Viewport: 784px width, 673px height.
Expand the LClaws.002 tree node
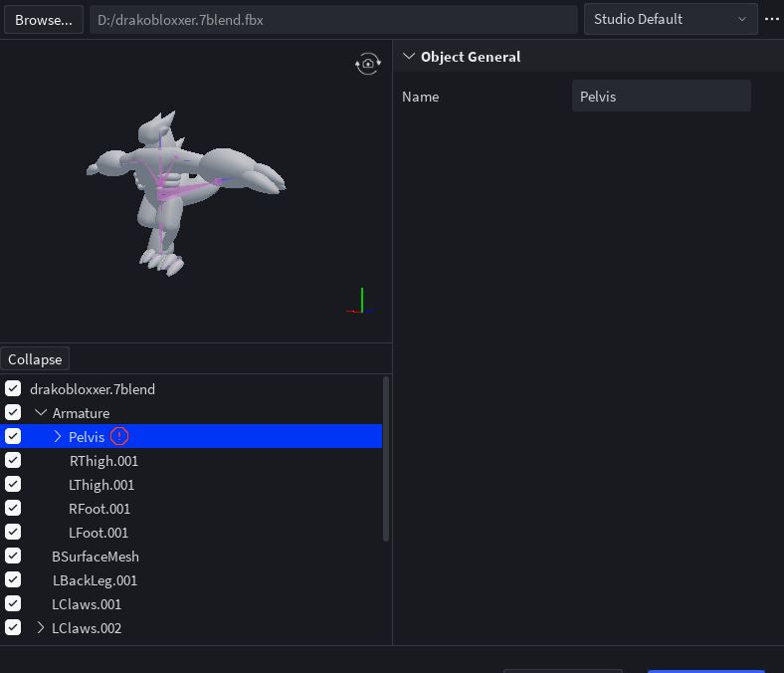[41, 627]
